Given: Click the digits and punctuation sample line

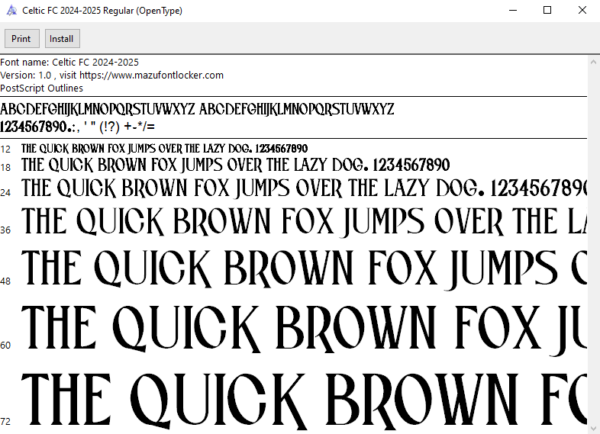Looking at the screenshot, I should point(77,126).
